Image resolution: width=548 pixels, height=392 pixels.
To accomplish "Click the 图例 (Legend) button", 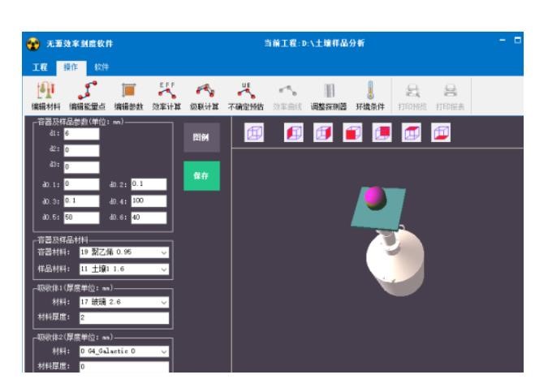I will tap(201, 138).
